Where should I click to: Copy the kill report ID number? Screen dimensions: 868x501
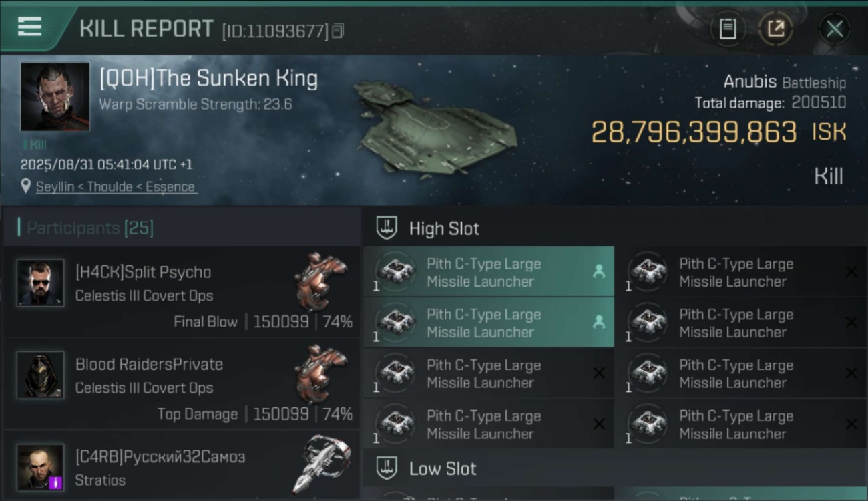tap(338, 31)
